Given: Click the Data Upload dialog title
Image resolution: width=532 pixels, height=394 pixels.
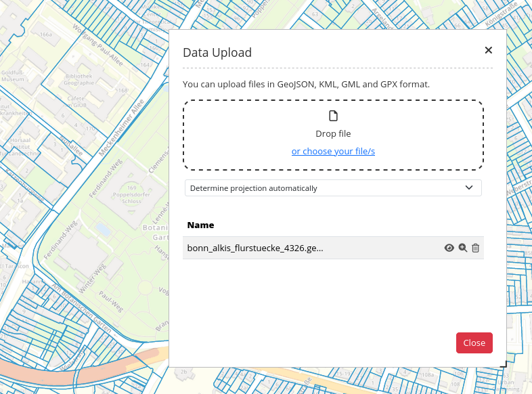Looking at the screenshot, I should point(217,52).
